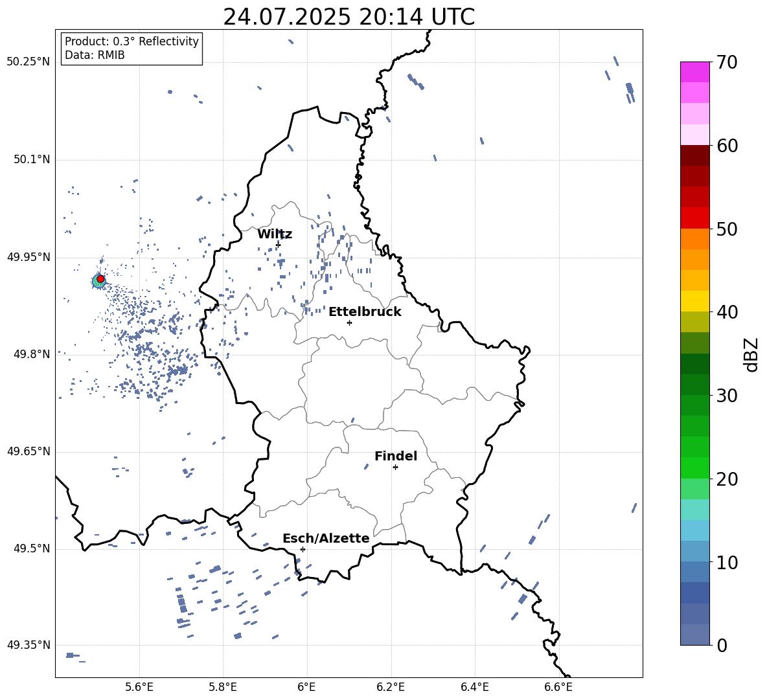Click the 0 value on colorbar
767x700 pixels.
[722, 645]
